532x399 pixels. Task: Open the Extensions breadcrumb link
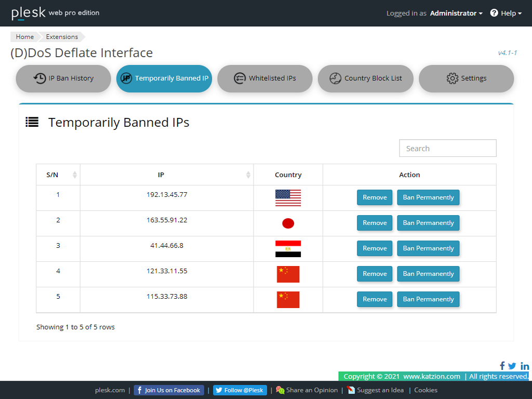[x=62, y=37]
